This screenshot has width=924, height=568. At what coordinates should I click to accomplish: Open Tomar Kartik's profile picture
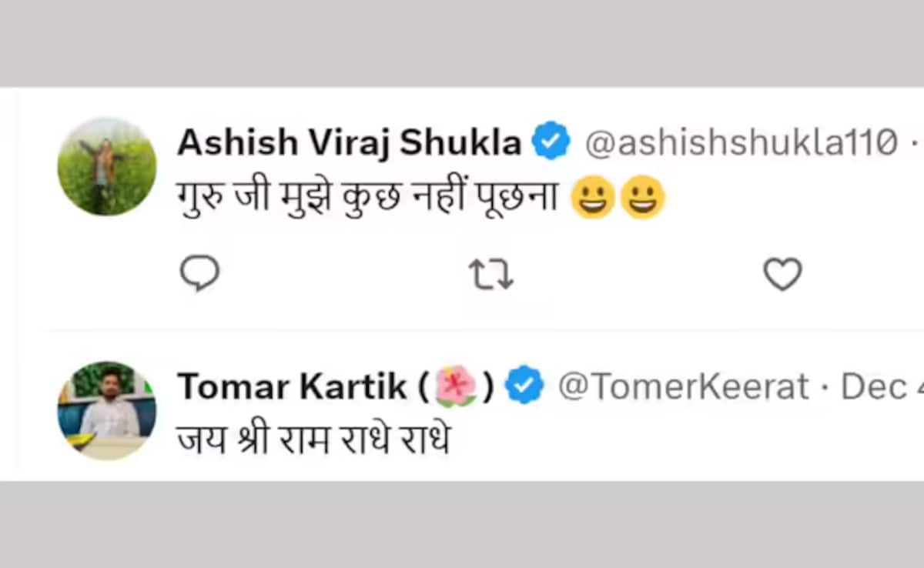click(x=107, y=410)
